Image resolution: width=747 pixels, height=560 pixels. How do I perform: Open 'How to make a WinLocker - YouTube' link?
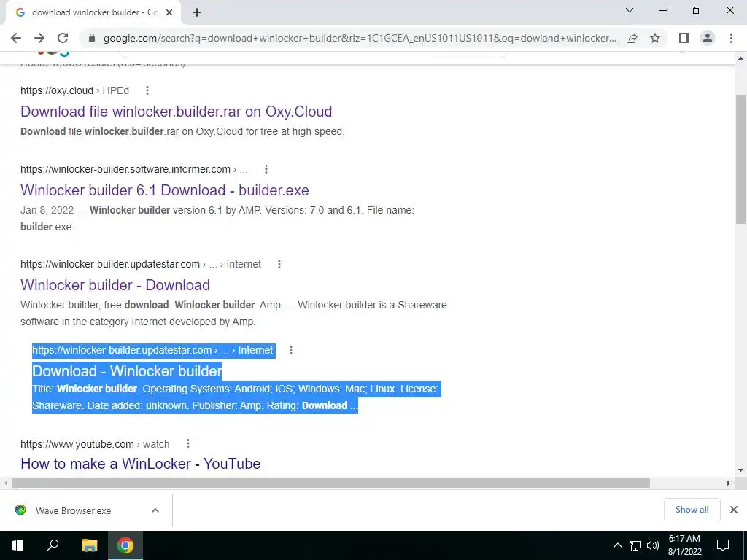(x=141, y=463)
